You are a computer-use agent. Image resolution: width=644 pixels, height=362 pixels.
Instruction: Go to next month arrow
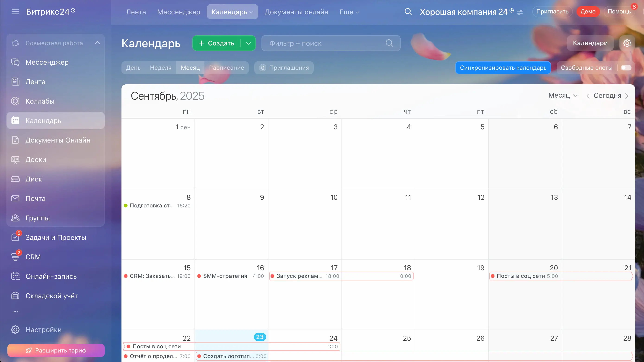(x=627, y=96)
